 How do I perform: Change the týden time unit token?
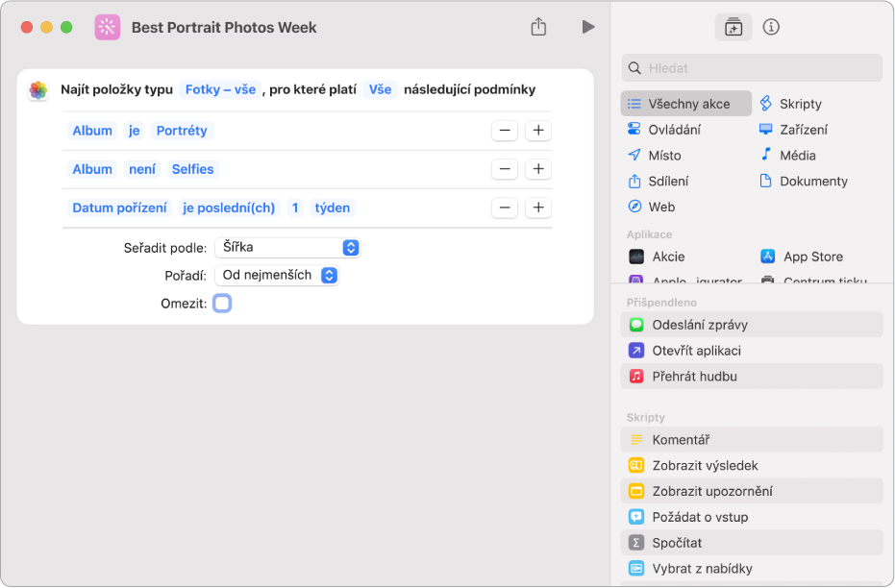click(x=333, y=208)
